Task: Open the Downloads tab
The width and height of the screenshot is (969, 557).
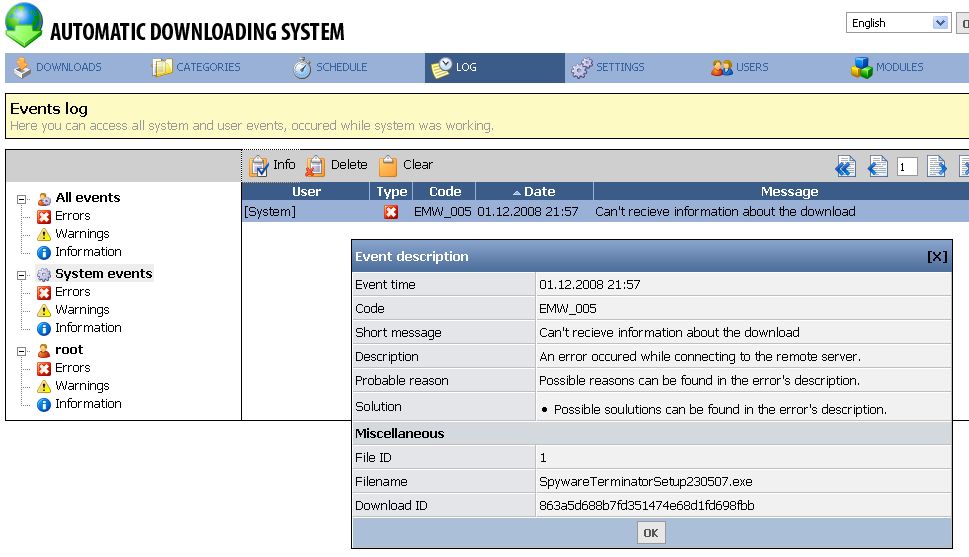Action: click(58, 67)
